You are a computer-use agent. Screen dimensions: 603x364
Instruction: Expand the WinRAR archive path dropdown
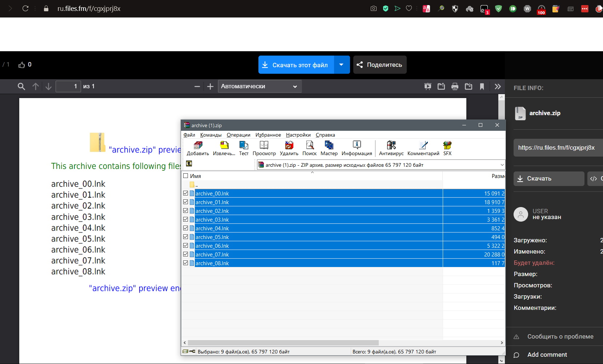pyautogui.click(x=502, y=165)
